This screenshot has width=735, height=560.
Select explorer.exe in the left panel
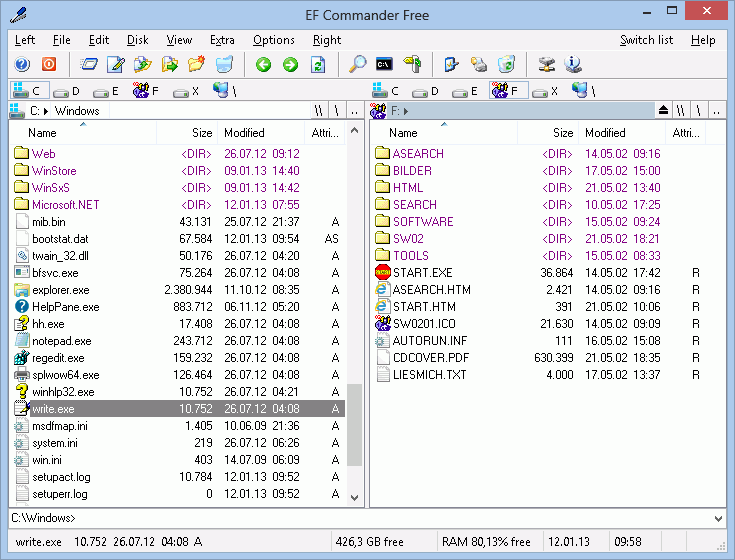178,290
